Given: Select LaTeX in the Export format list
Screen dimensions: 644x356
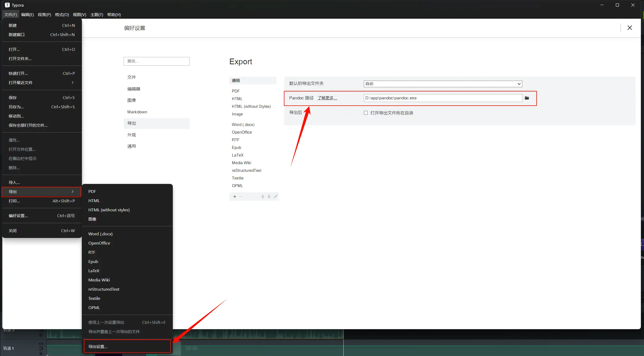Looking at the screenshot, I should coord(237,155).
